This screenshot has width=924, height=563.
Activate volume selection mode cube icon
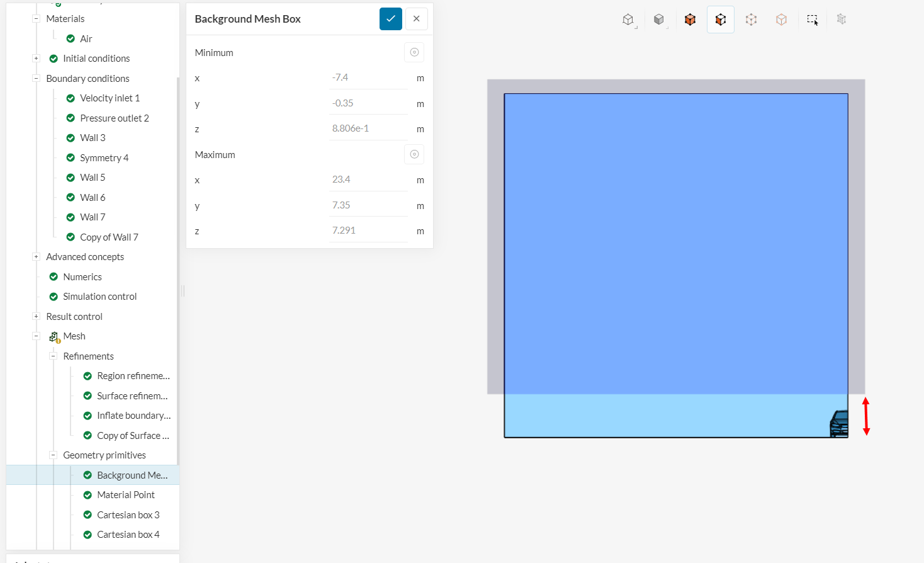[x=690, y=20]
